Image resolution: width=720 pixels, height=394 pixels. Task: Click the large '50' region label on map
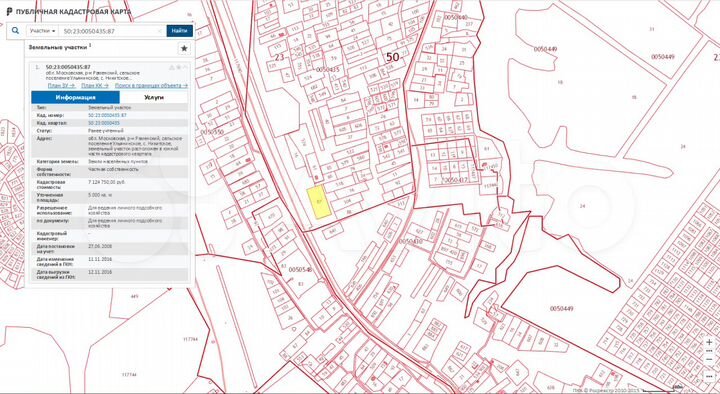(392, 57)
